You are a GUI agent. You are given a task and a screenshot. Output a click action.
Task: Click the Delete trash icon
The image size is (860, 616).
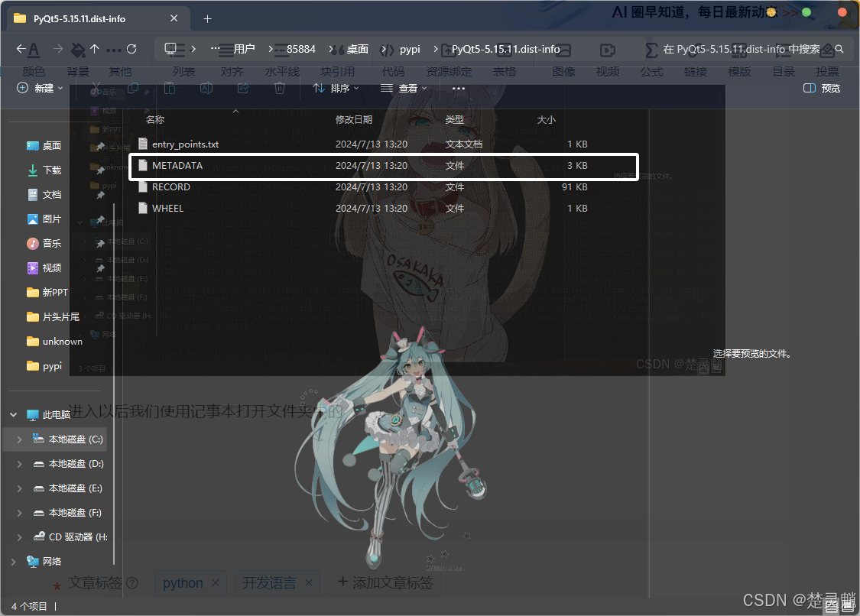pos(280,88)
